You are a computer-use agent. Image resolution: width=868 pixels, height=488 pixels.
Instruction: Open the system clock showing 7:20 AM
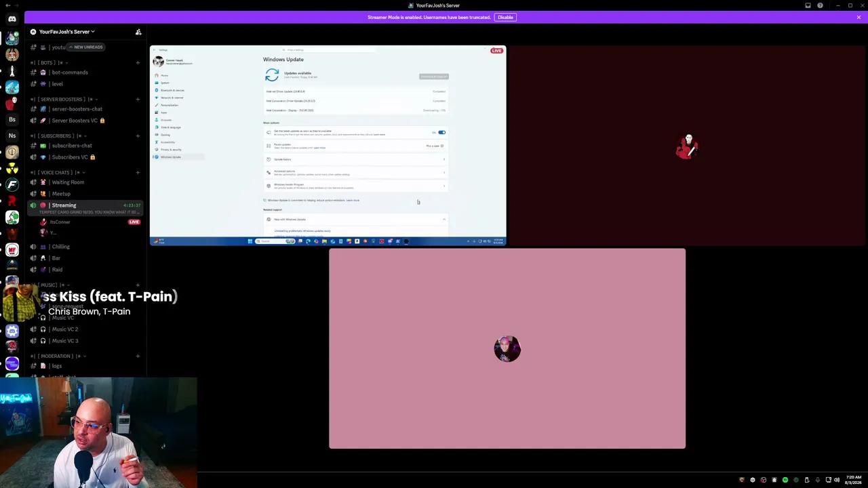[854, 480]
